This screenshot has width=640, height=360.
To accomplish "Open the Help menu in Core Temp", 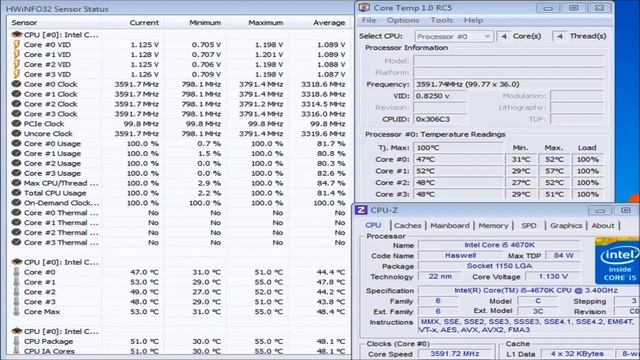I will [473, 20].
